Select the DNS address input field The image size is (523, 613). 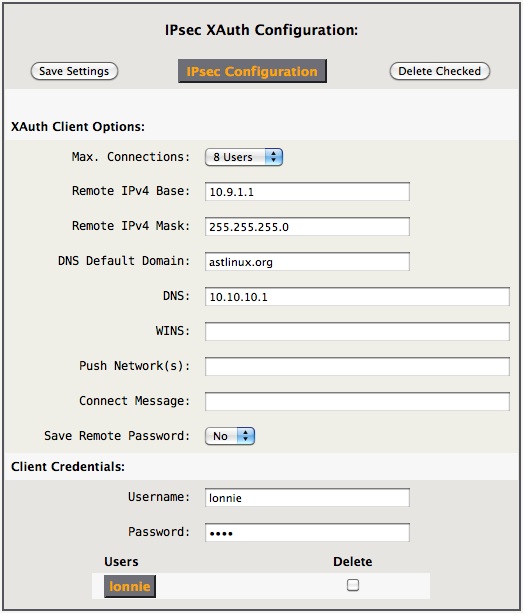(x=357, y=296)
